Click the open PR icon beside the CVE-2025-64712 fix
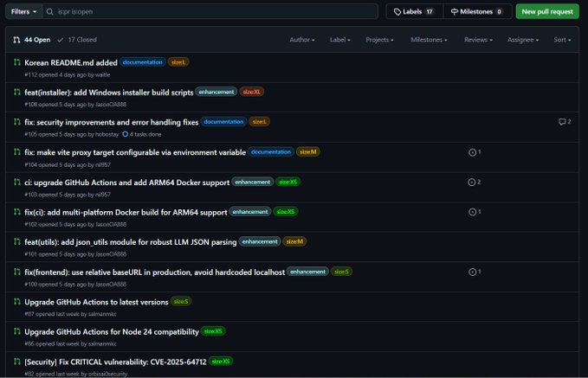The image size is (588, 378). pyautogui.click(x=16, y=361)
